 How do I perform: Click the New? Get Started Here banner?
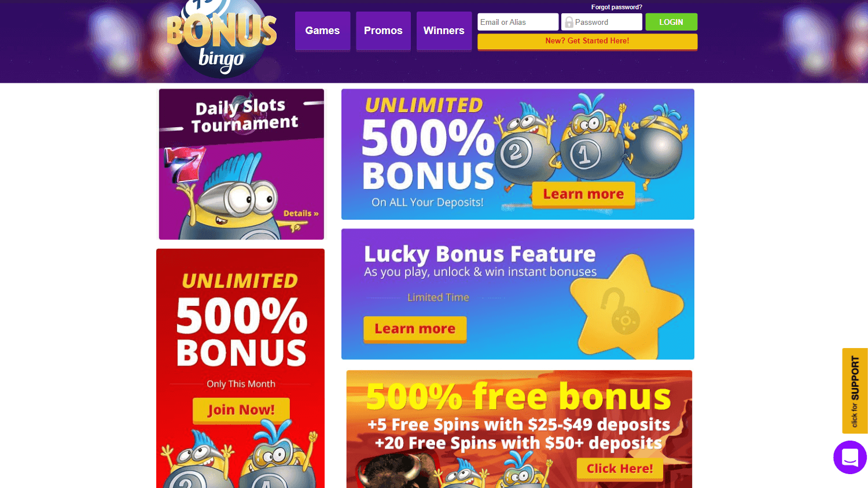click(x=587, y=41)
